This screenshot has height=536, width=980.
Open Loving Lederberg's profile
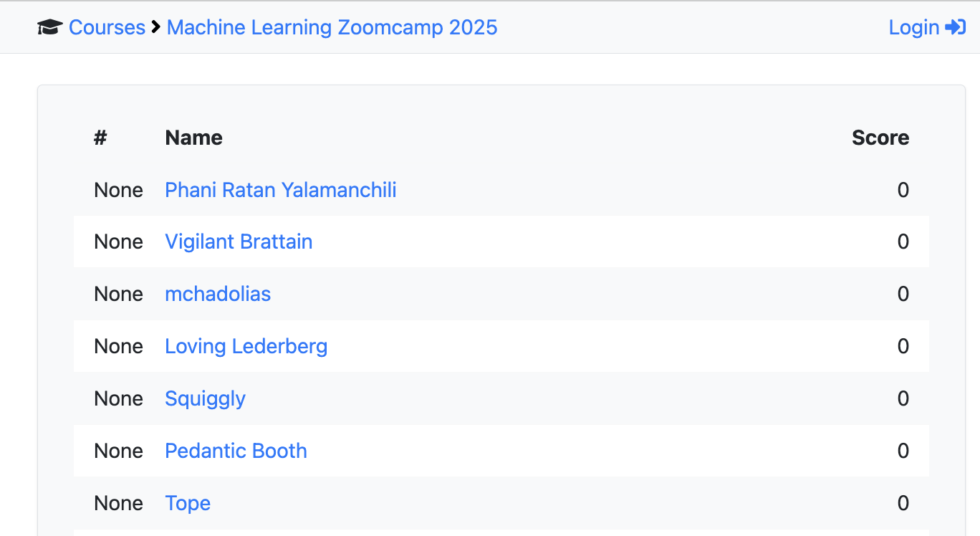tap(246, 347)
